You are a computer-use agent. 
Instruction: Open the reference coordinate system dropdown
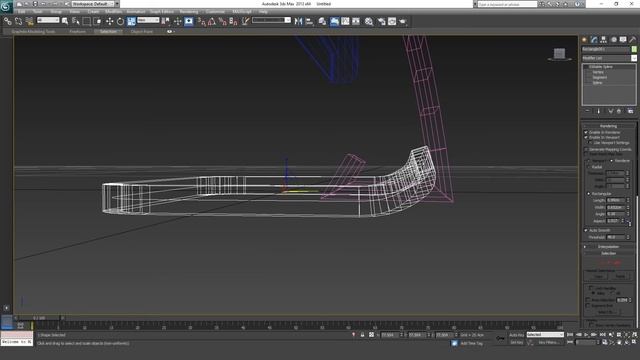tap(148, 20)
